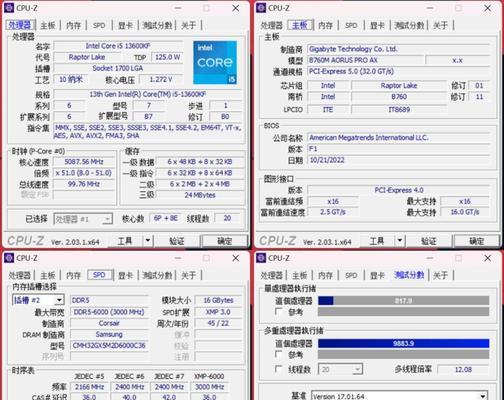Click the XMP-6000 frequency 3000 MHz cell

pyautogui.click(x=209, y=387)
